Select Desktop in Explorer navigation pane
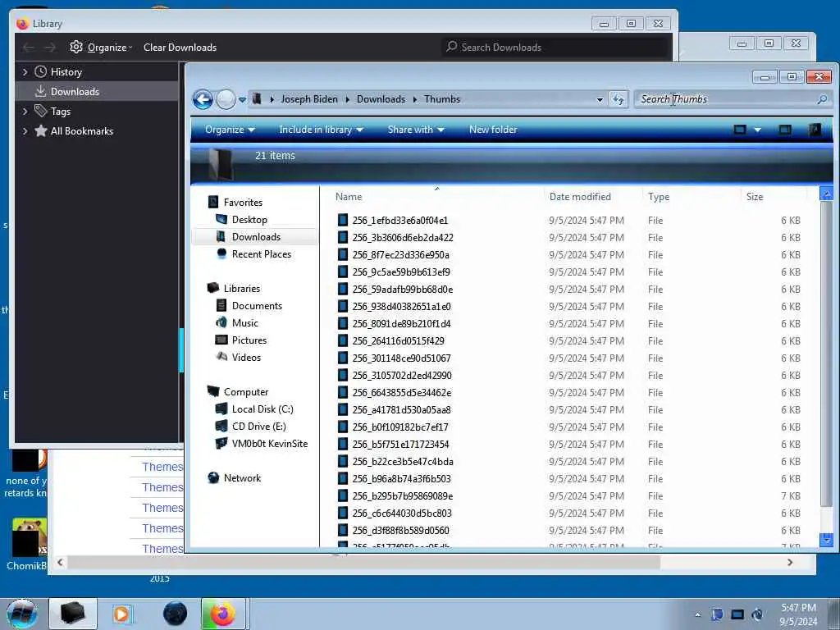Image resolution: width=840 pixels, height=630 pixels. click(249, 220)
